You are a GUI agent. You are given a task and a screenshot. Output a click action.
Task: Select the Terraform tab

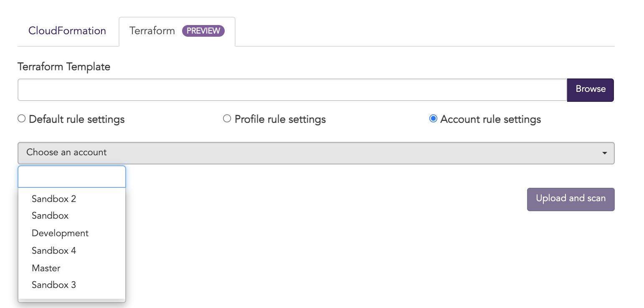point(177,31)
